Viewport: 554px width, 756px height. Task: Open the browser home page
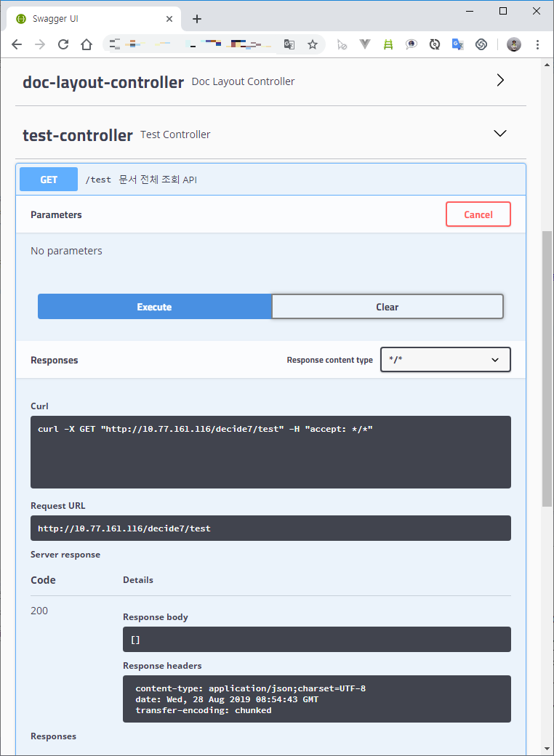[x=87, y=45]
